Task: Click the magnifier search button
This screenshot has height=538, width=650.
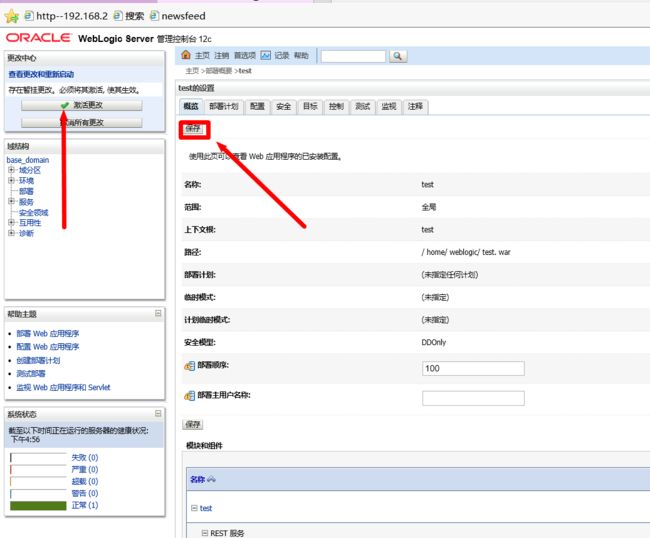Action: pyautogui.click(x=398, y=56)
